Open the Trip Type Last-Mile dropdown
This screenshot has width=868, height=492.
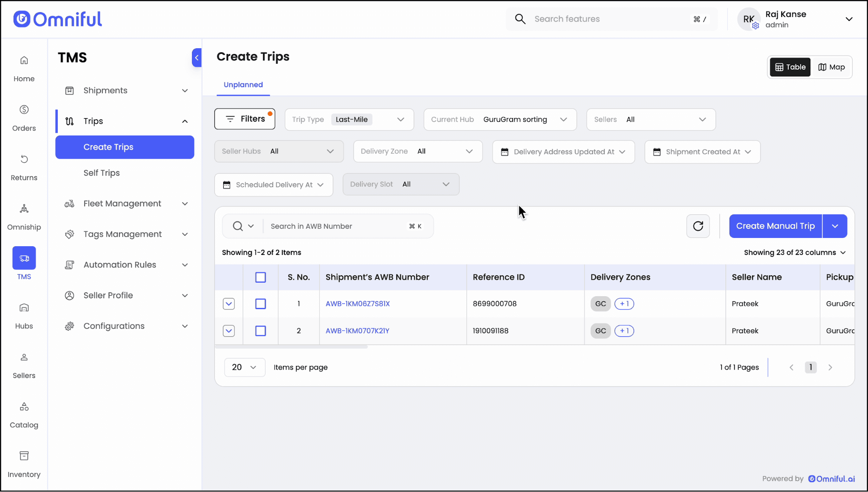(x=349, y=119)
